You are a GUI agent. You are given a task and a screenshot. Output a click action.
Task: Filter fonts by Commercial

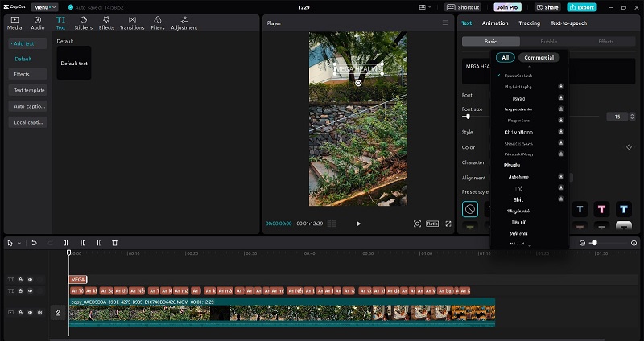539,58
